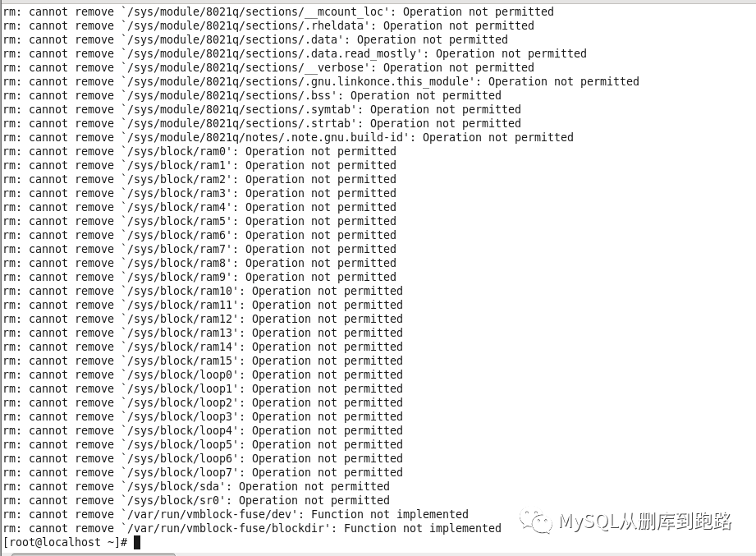
Task: Click the WeChat logo watermark icon
Action: pos(536,522)
